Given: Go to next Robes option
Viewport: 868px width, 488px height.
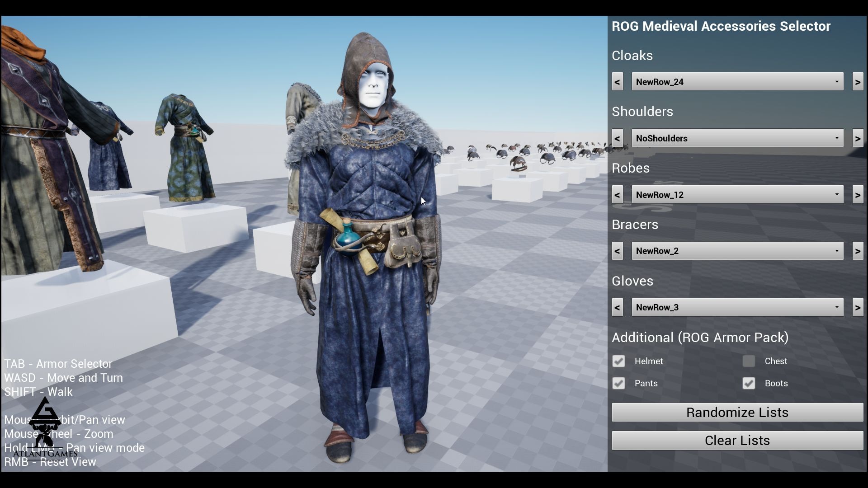Looking at the screenshot, I should [x=858, y=195].
